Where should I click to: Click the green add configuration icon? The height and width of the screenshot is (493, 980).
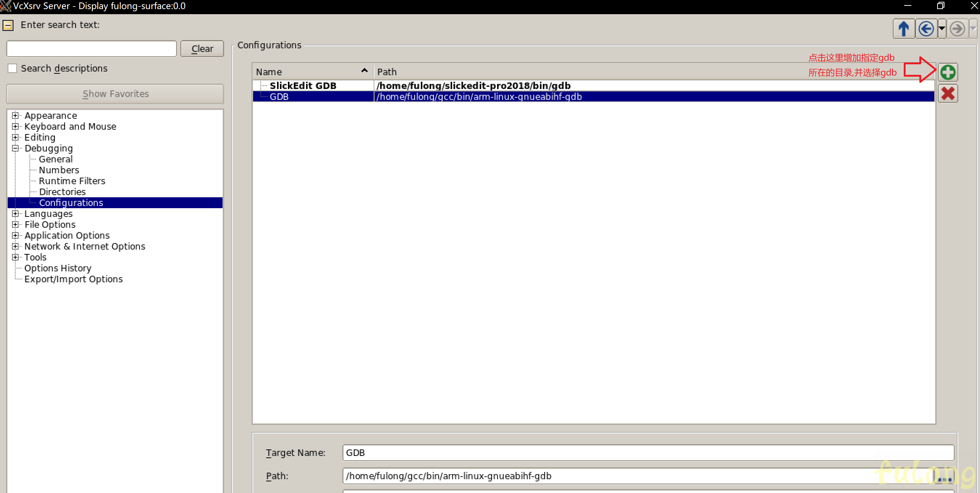[948, 72]
